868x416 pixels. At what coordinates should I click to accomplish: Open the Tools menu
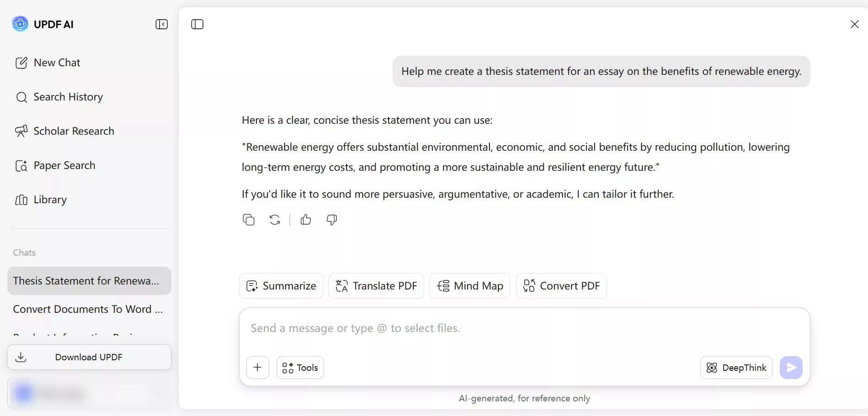click(x=300, y=368)
